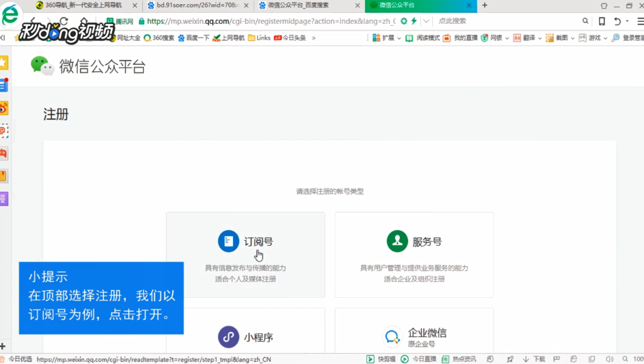The image size is (644, 364).
Task: Open the 今日头条 bookmark
Action: [x=290, y=38]
